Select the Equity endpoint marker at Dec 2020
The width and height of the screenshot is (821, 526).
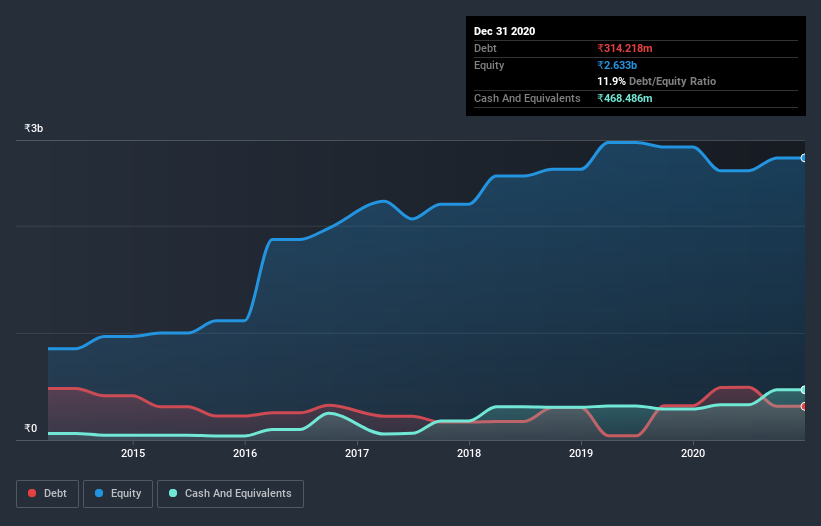[x=804, y=158]
